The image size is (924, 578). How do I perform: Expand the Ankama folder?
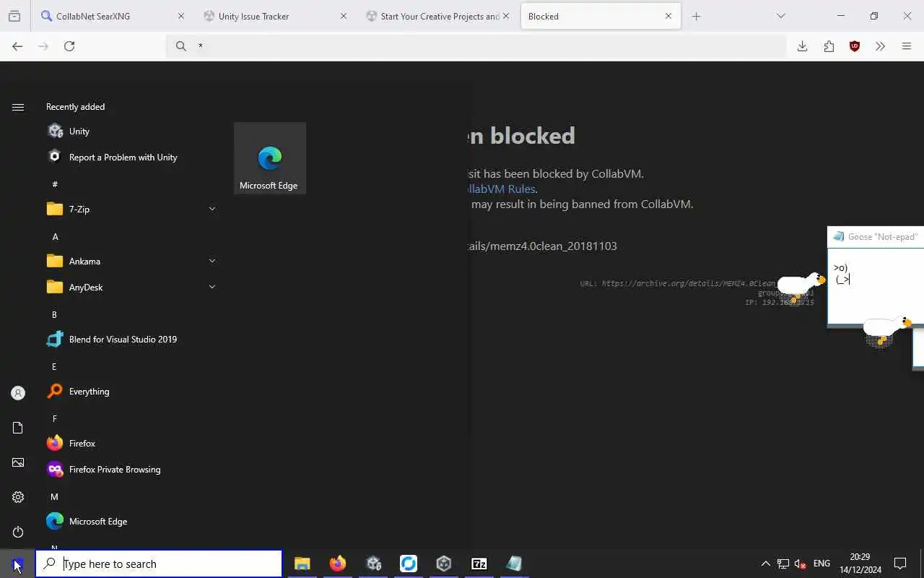click(130, 262)
